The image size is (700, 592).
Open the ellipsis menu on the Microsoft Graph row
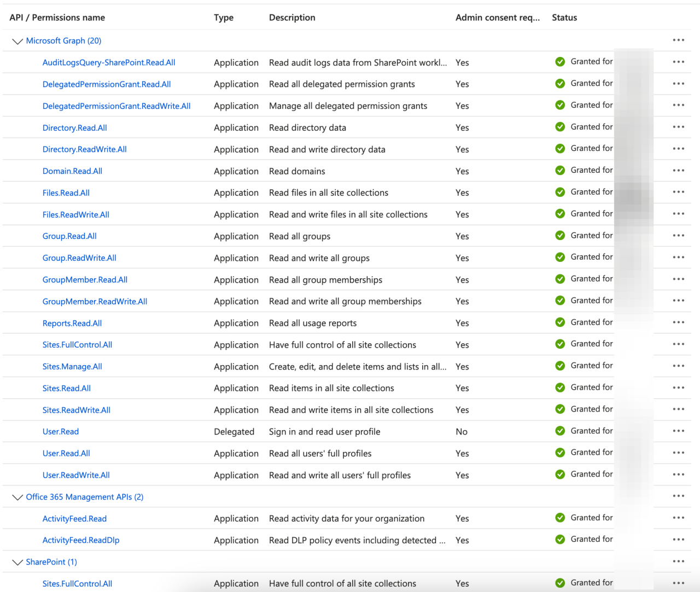[x=678, y=39]
